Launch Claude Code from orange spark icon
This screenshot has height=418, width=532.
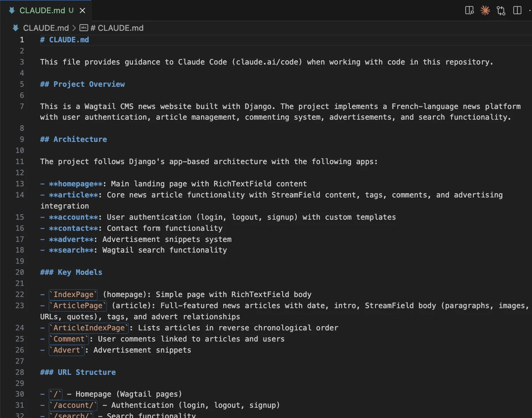[x=485, y=10]
